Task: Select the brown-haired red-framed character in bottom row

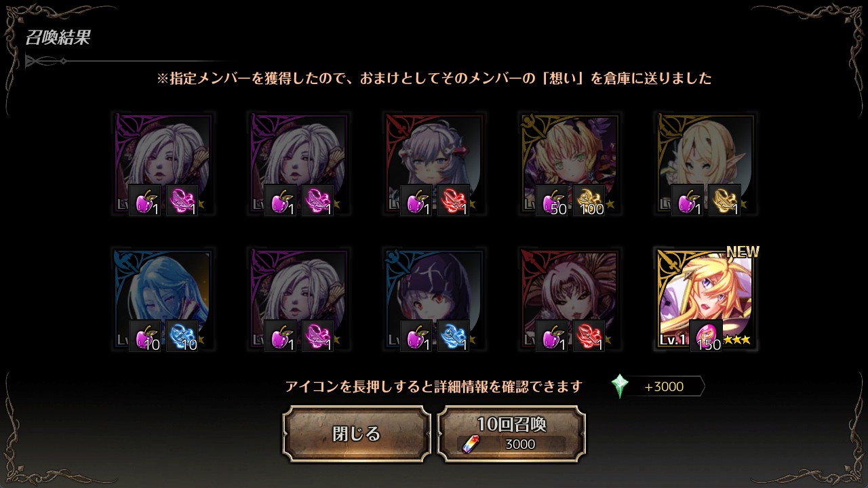Action: coord(570,299)
